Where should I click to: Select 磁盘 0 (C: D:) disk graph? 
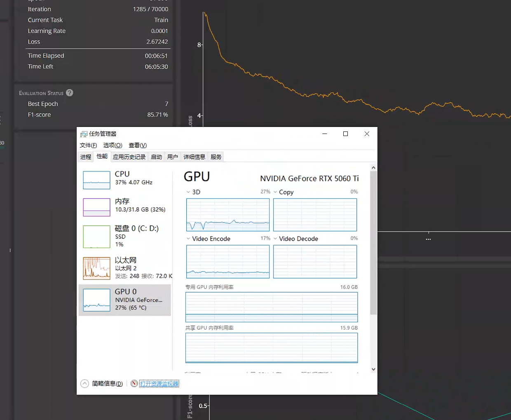click(x=96, y=236)
